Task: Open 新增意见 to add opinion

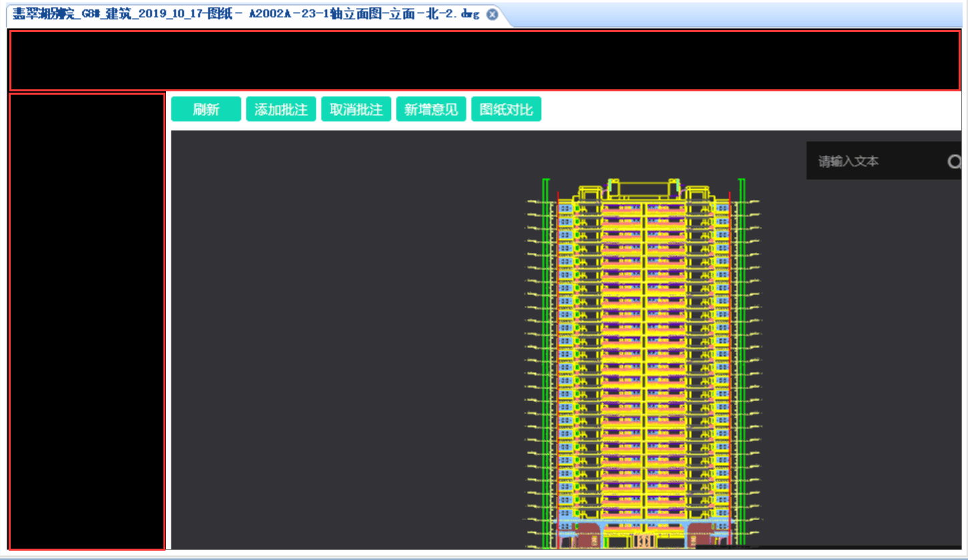Action: coord(431,109)
